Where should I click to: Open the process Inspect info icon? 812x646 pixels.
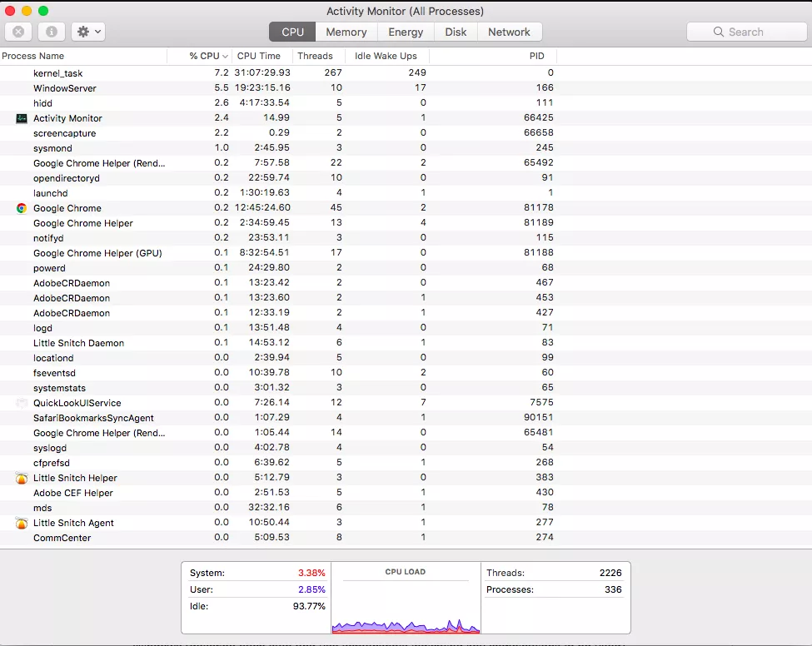pos(52,32)
